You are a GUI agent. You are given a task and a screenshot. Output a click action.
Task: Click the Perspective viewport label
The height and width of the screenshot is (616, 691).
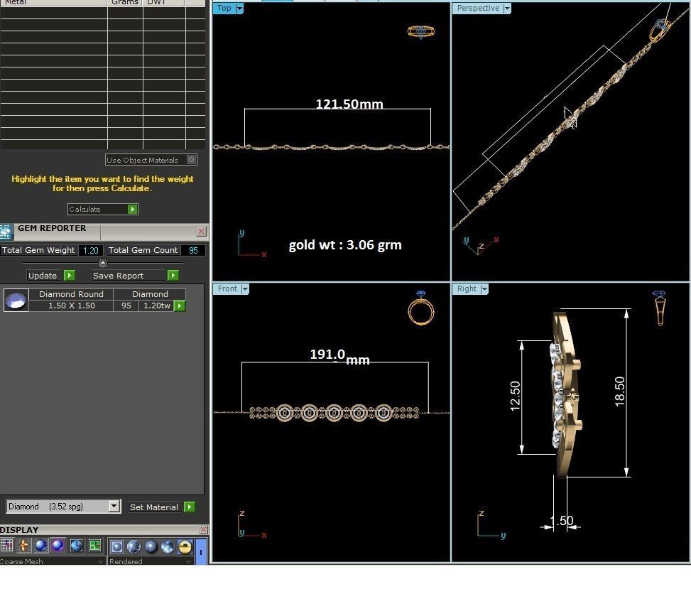tap(478, 8)
